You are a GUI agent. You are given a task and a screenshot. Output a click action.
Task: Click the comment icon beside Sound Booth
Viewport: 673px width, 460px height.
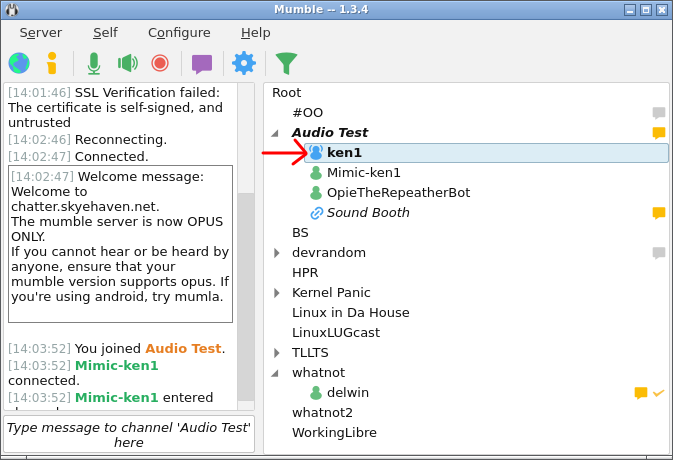[658, 213]
